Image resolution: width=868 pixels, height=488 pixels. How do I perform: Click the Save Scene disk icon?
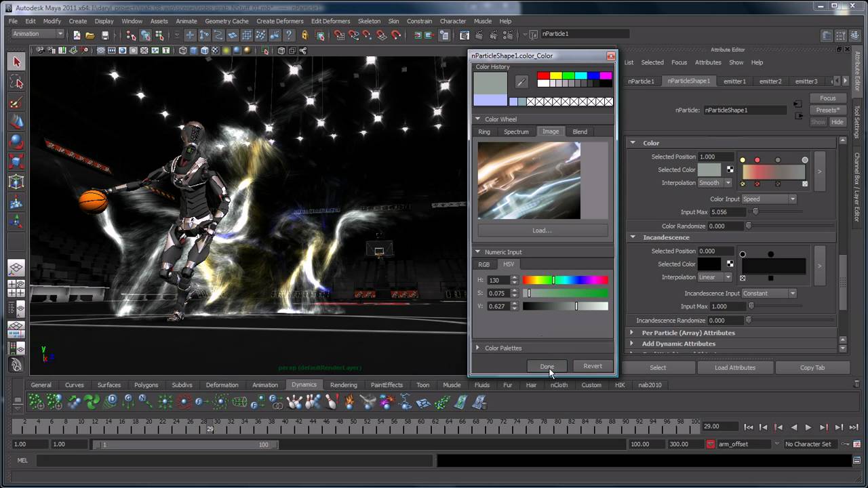(x=105, y=35)
